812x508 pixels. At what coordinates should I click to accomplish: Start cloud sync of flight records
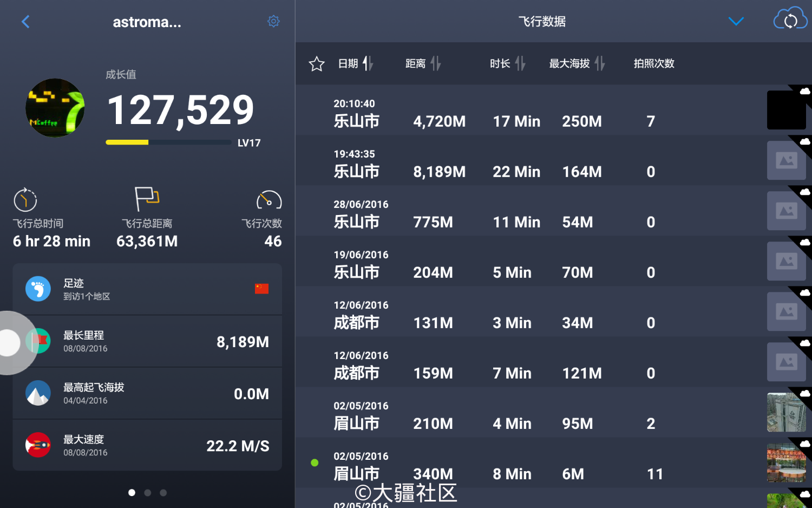click(790, 20)
